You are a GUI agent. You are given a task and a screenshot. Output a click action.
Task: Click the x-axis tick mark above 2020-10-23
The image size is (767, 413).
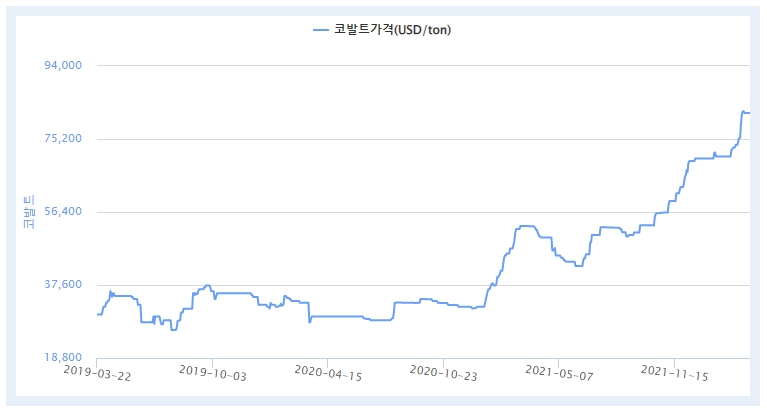click(x=443, y=360)
